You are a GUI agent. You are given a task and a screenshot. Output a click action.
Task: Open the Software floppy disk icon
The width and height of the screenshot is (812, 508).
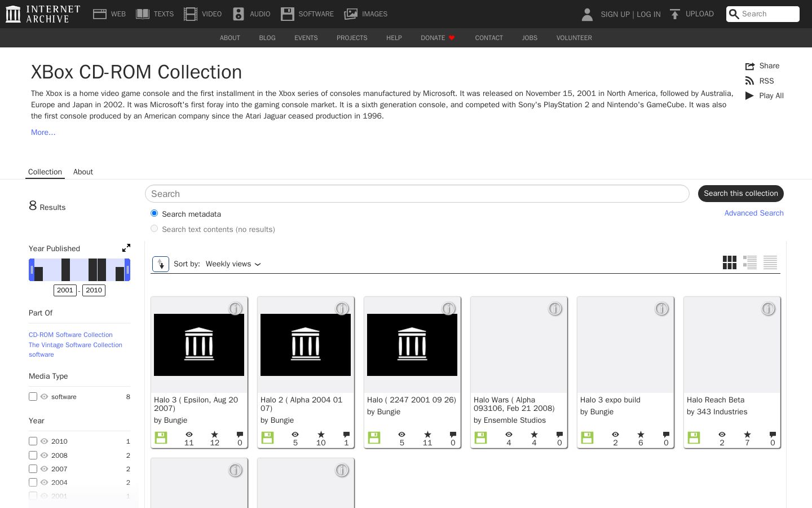tap(288, 14)
